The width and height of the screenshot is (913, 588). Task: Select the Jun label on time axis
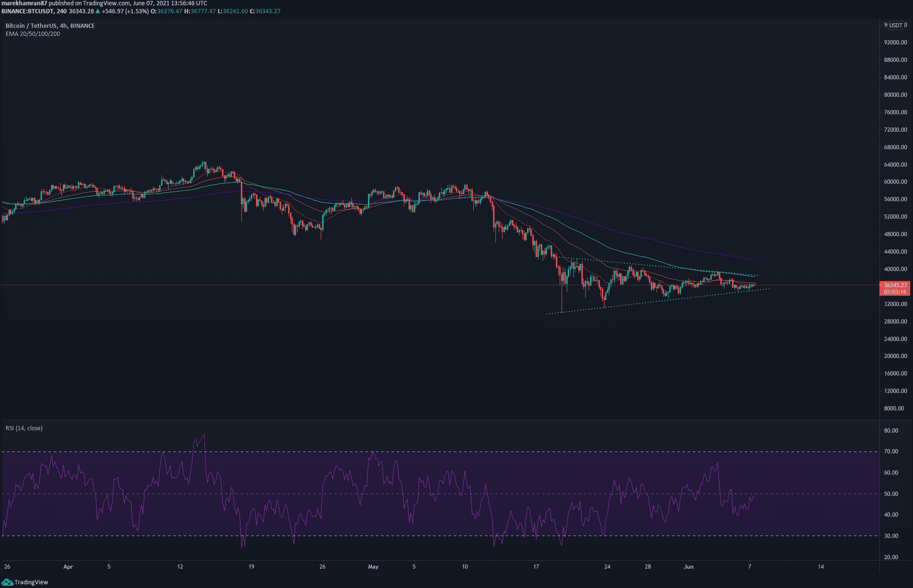point(688,567)
